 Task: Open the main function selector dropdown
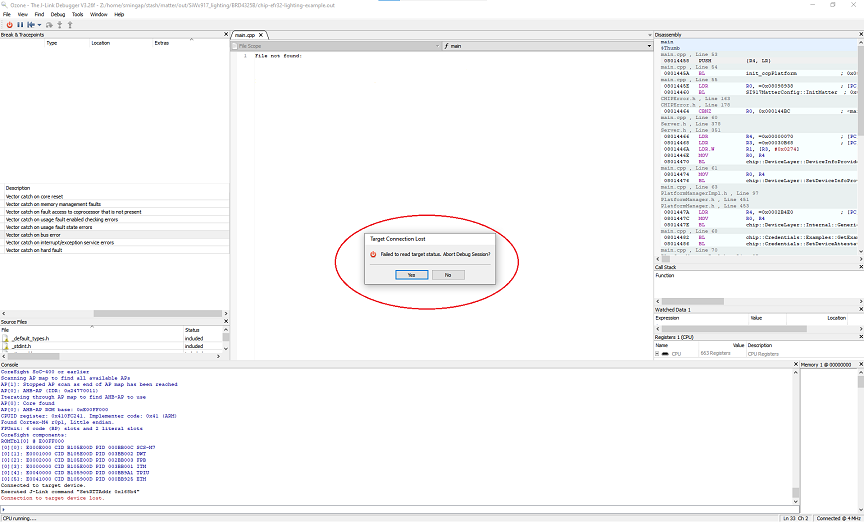click(548, 46)
